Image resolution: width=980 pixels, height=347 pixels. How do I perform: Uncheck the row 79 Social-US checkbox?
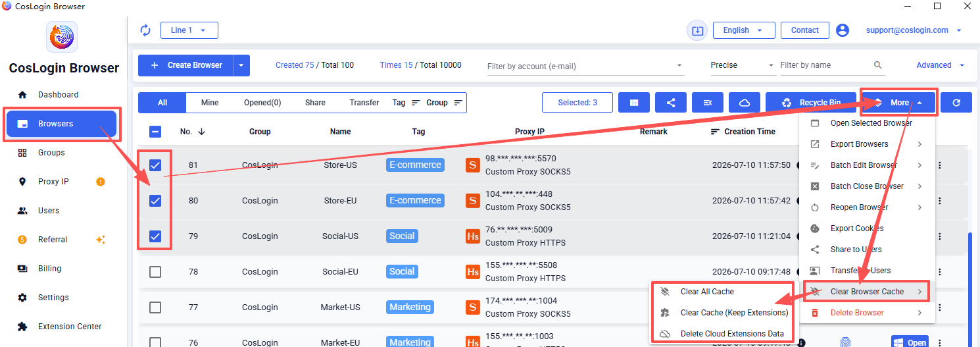point(155,236)
